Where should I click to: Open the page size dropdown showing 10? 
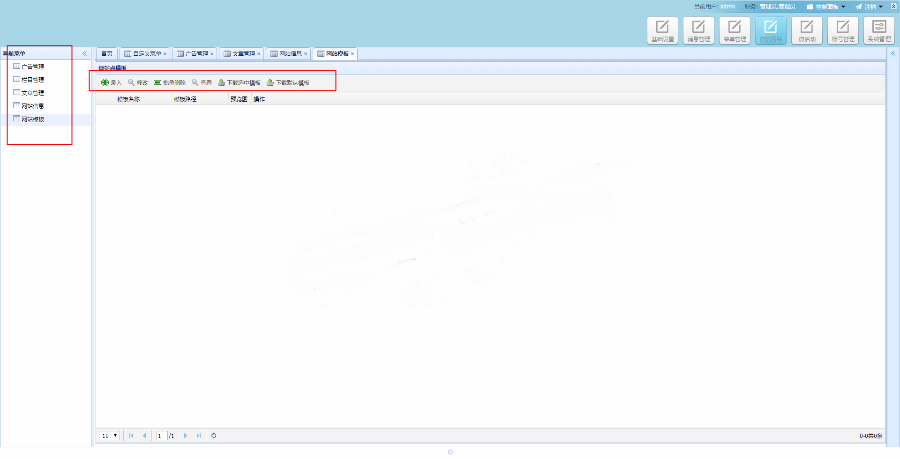(x=110, y=435)
